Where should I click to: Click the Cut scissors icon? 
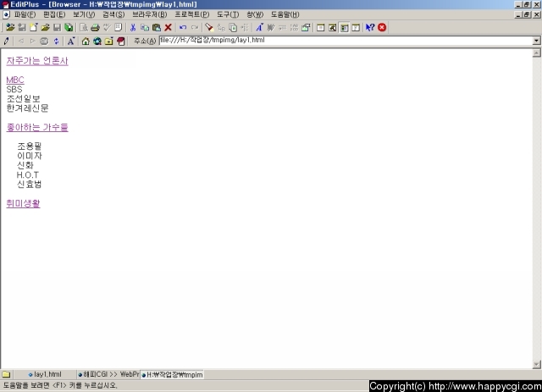[133, 27]
